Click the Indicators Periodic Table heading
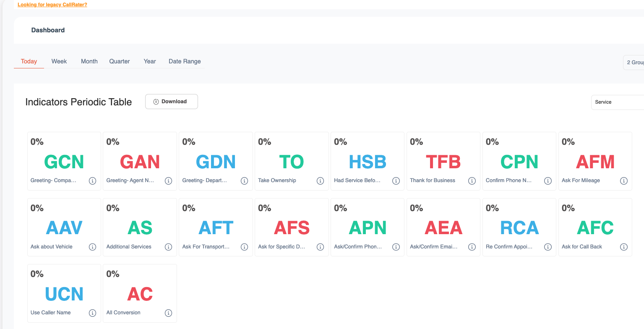644x329 pixels. [78, 102]
